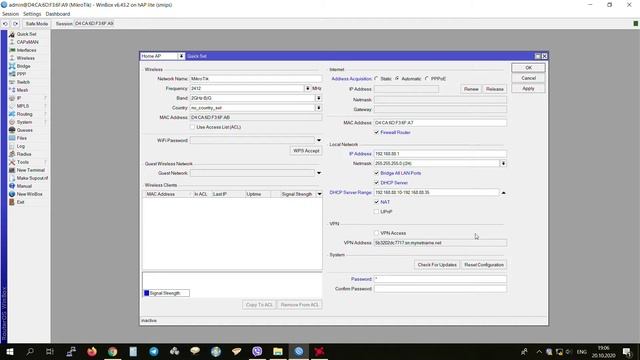This screenshot has height=360, width=640.
Task: Click Renew button
Action: tap(471, 89)
